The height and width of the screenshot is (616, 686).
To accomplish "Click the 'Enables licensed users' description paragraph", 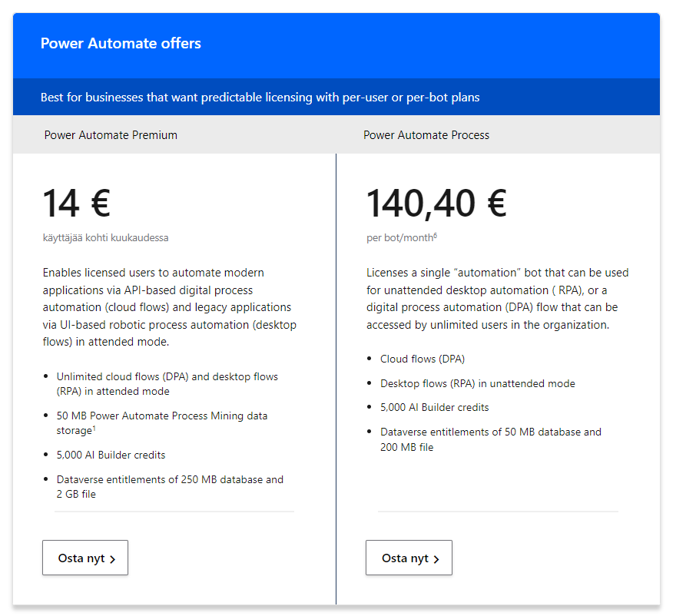I will point(169,307).
